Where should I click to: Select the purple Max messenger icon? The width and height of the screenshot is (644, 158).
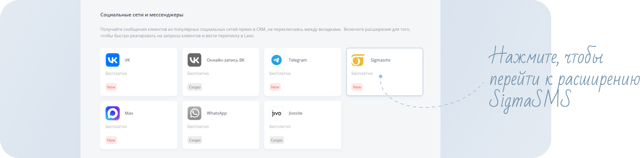click(x=112, y=113)
